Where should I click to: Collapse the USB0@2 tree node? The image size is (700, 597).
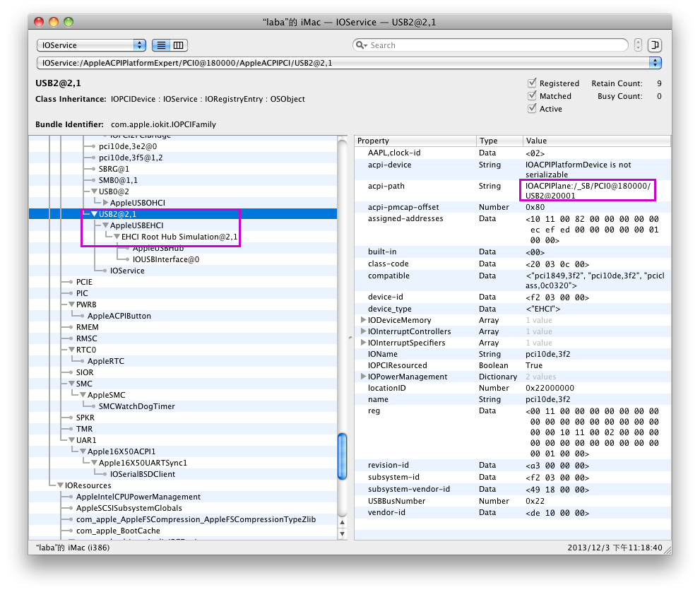(x=94, y=191)
